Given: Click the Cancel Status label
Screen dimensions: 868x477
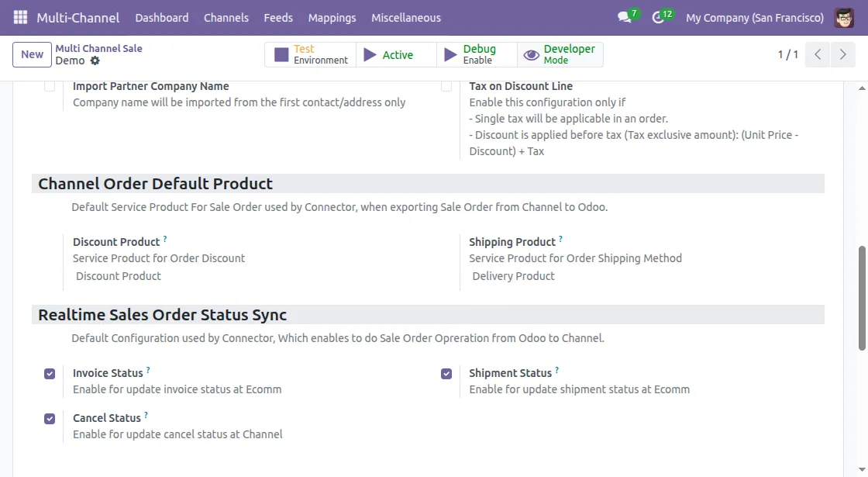Looking at the screenshot, I should (x=107, y=418).
